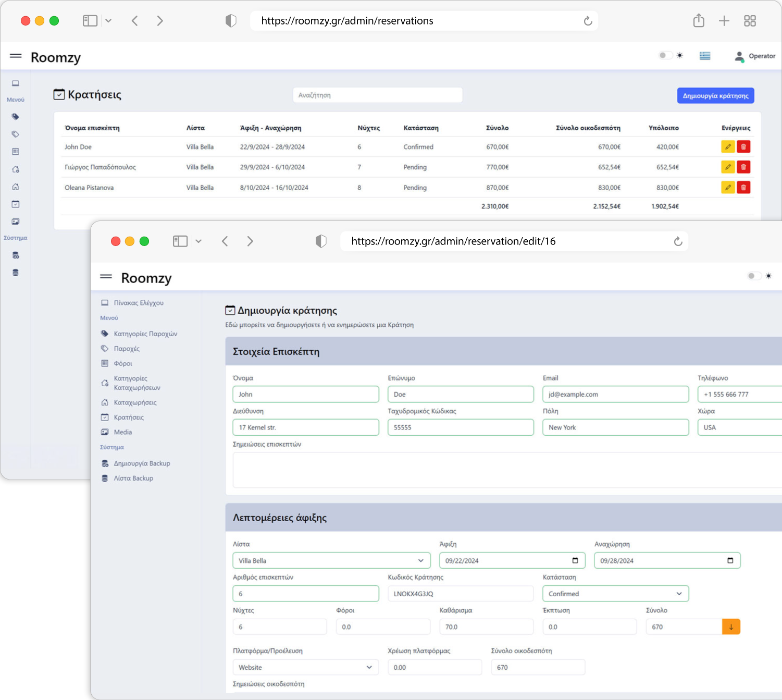Image resolution: width=782 pixels, height=700 pixels.
Task: Reload the reservation edit page
Action: (678, 241)
